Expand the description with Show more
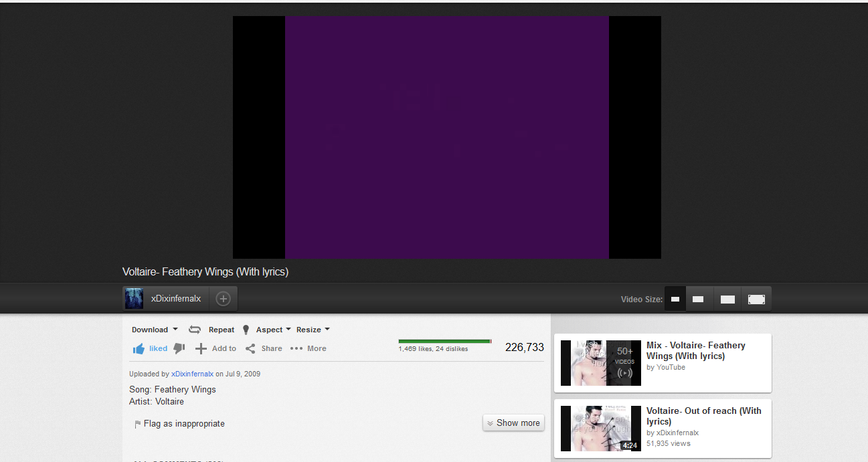868x462 pixels. click(x=513, y=423)
